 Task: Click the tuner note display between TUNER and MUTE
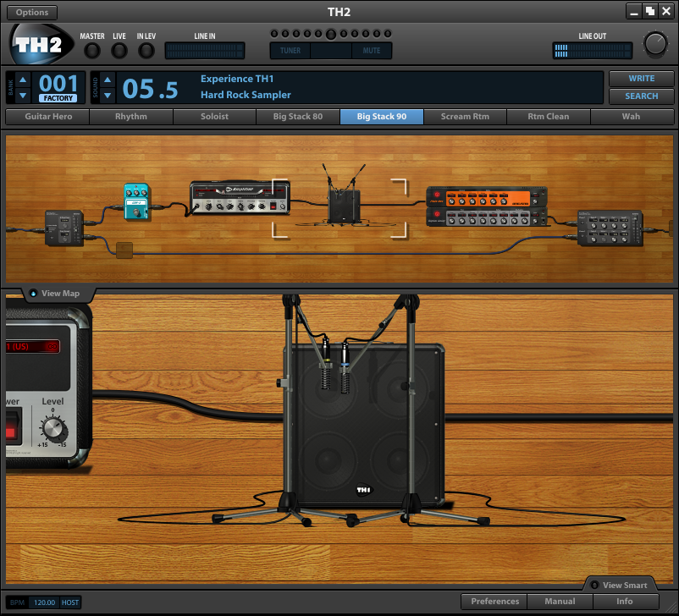pyautogui.click(x=331, y=51)
